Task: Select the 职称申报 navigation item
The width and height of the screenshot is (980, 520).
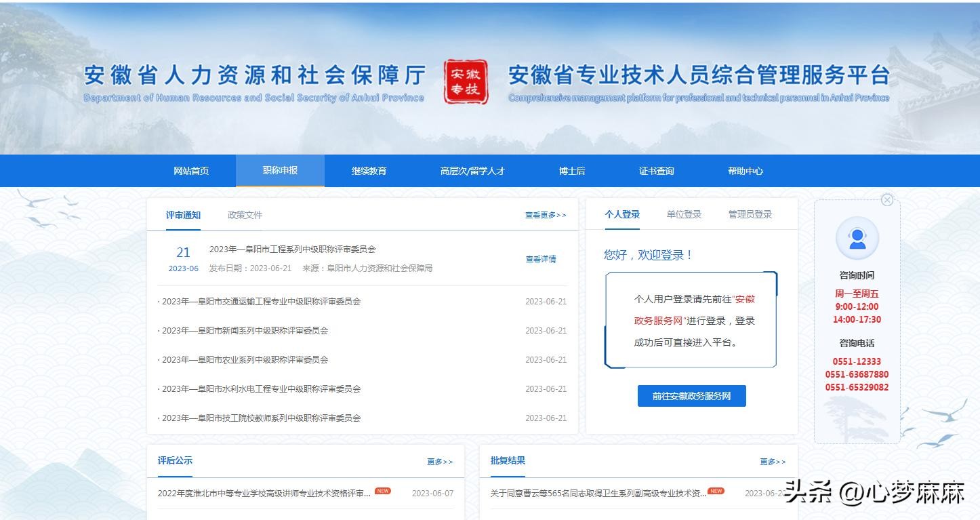Action: [280, 171]
